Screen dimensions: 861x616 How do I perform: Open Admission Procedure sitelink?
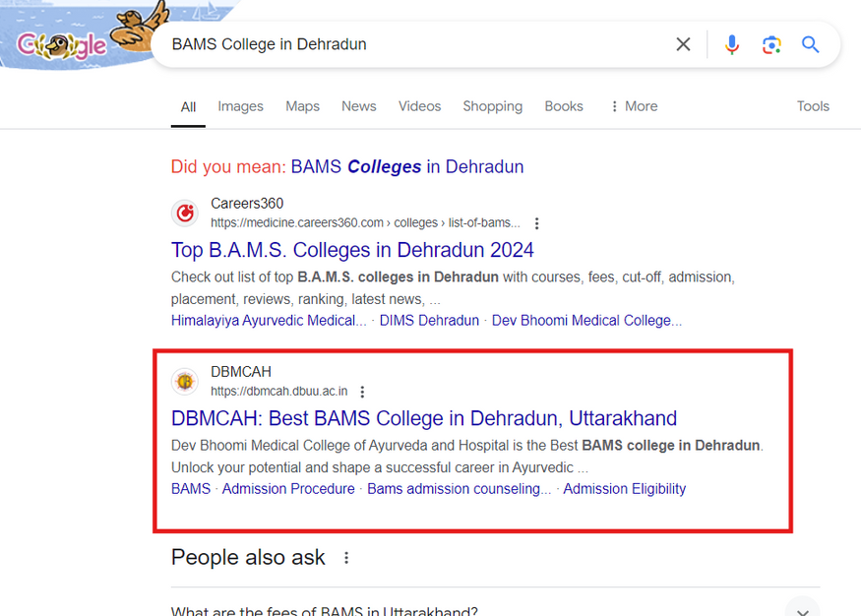pos(288,489)
